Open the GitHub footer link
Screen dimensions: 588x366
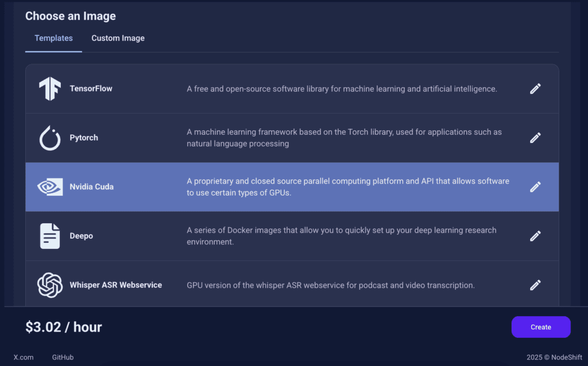(63, 357)
